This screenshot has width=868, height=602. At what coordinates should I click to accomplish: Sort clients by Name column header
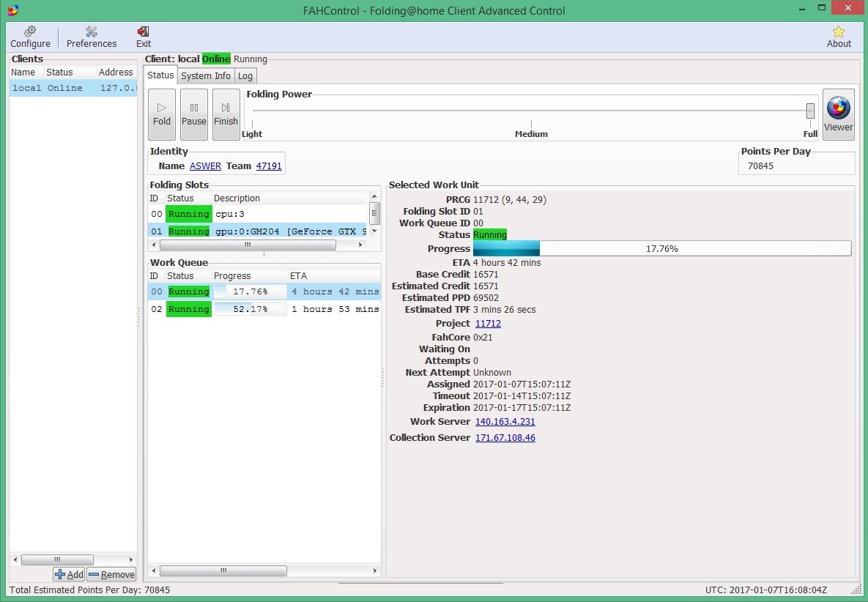[x=26, y=73]
